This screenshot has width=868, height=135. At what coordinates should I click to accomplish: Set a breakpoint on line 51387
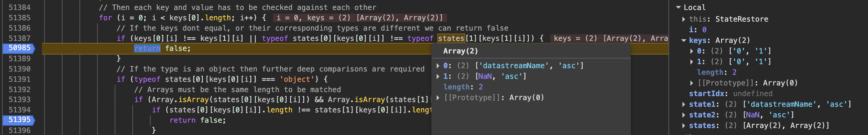pyautogui.click(x=19, y=38)
